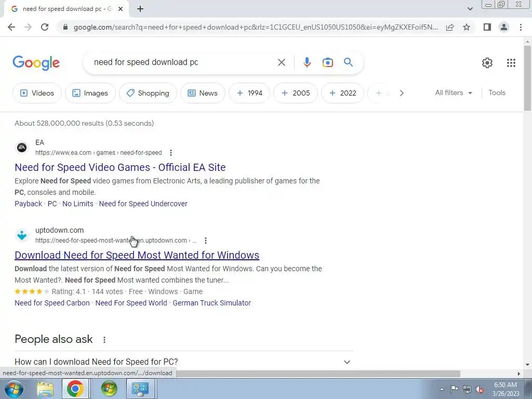Open the Google apps grid
This screenshot has width=532, height=399.
[x=511, y=63]
